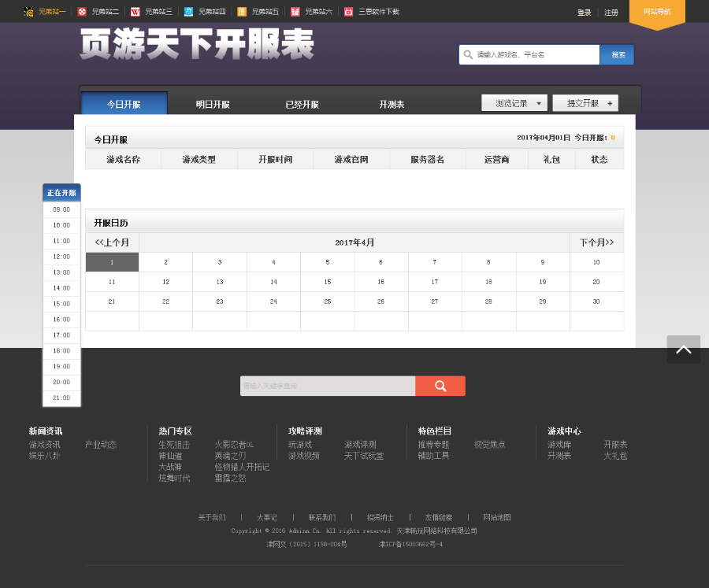Select calendar day 1

(112, 262)
